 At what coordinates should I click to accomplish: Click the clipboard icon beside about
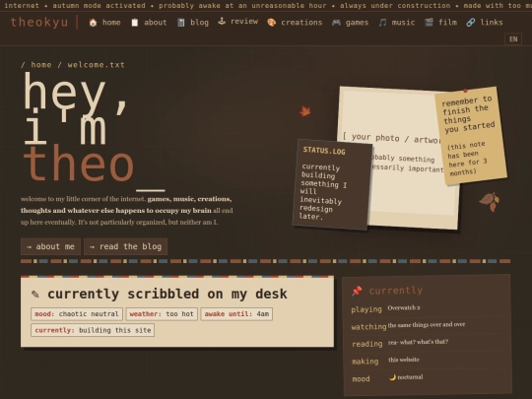135,23
